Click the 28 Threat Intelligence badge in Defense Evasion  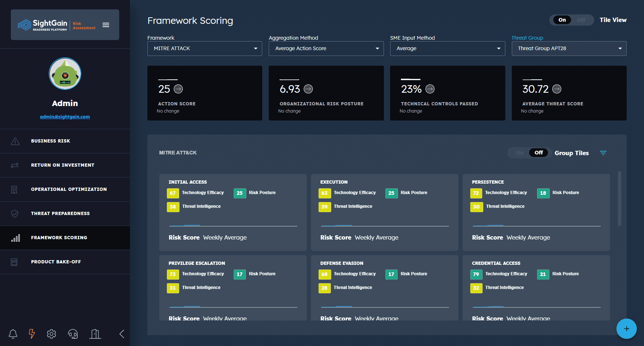pyautogui.click(x=325, y=288)
